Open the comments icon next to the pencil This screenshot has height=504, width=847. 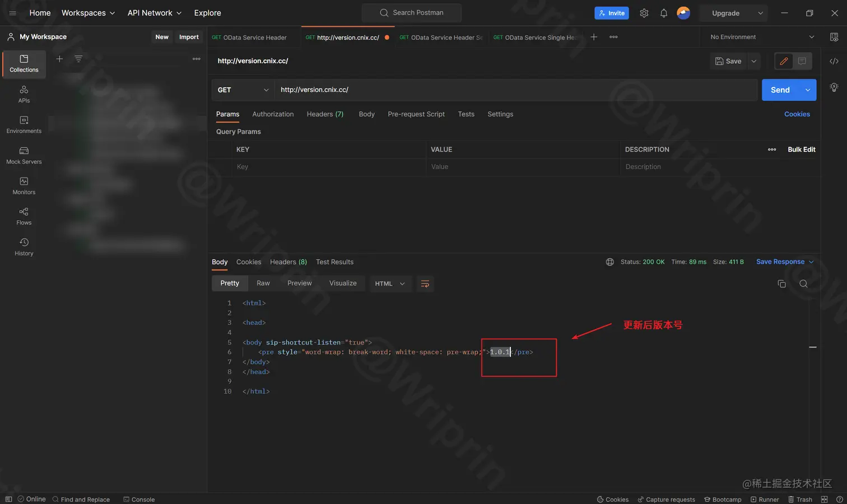pyautogui.click(x=802, y=61)
